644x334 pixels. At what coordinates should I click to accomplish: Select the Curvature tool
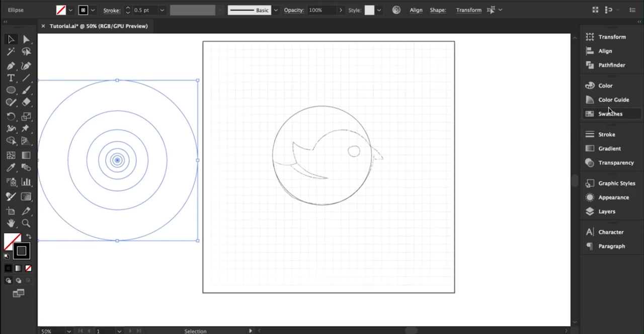pos(26,66)
